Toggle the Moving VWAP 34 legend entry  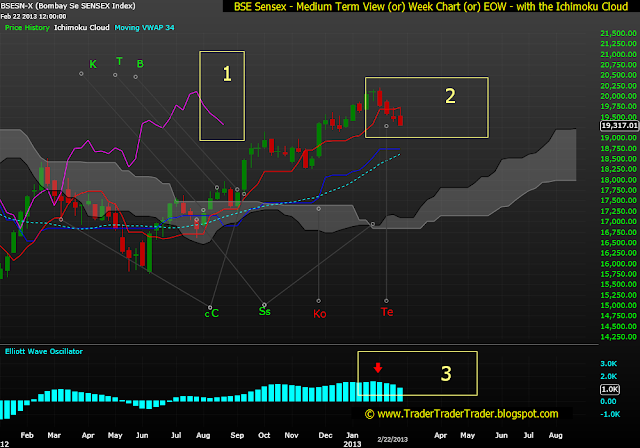tap(144, 28)
